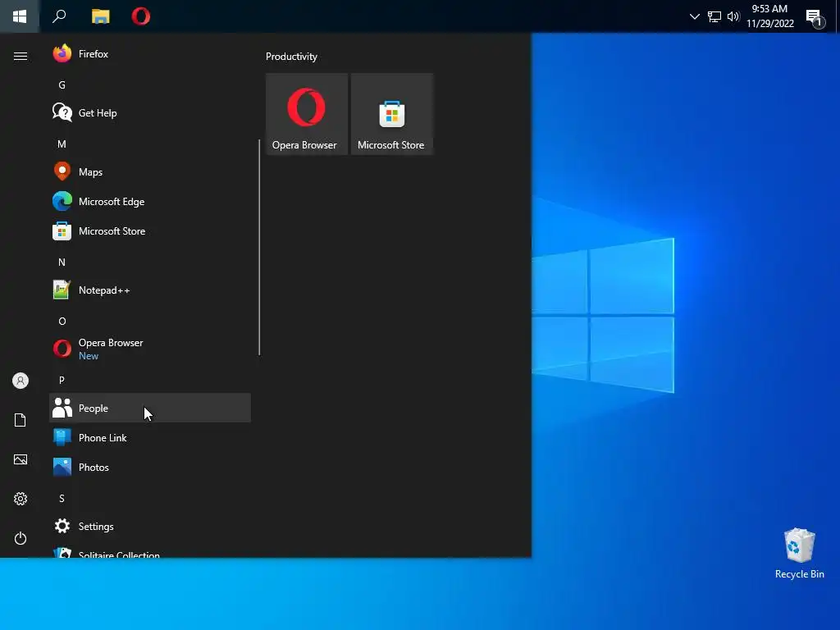Click the Opera Browser pinned tile
The width and height of the screenshot is (840, 630).
(x=307, y=114)
